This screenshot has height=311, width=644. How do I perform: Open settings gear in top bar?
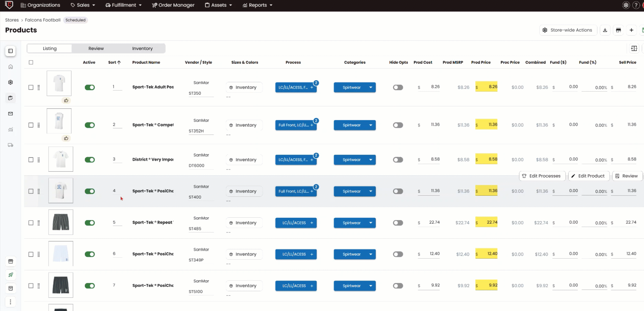626,5
